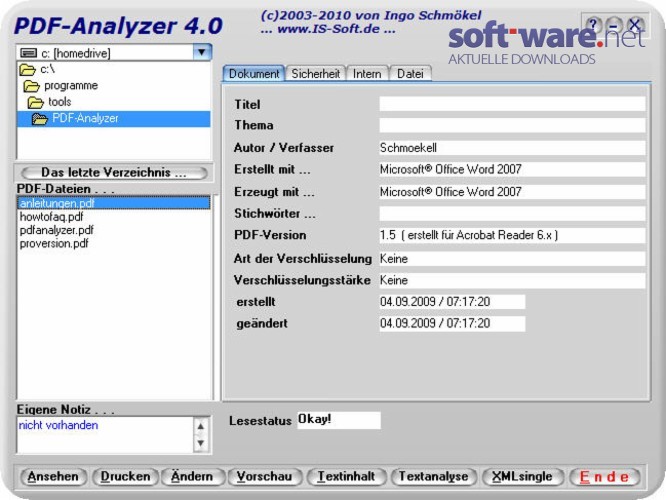Viewport: 666px width, 500px height.
Task: Click the Lesestatus Okay! field
Action: click(x=339, y=420)
